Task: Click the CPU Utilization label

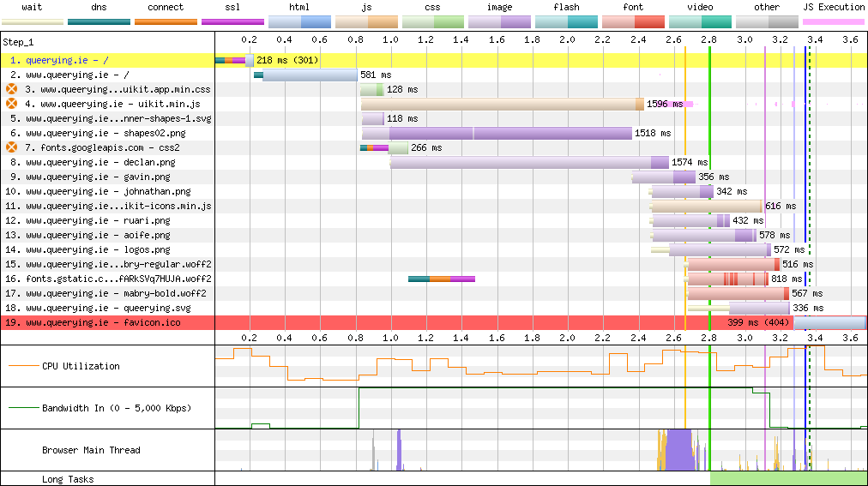Action: pos(81,366)
